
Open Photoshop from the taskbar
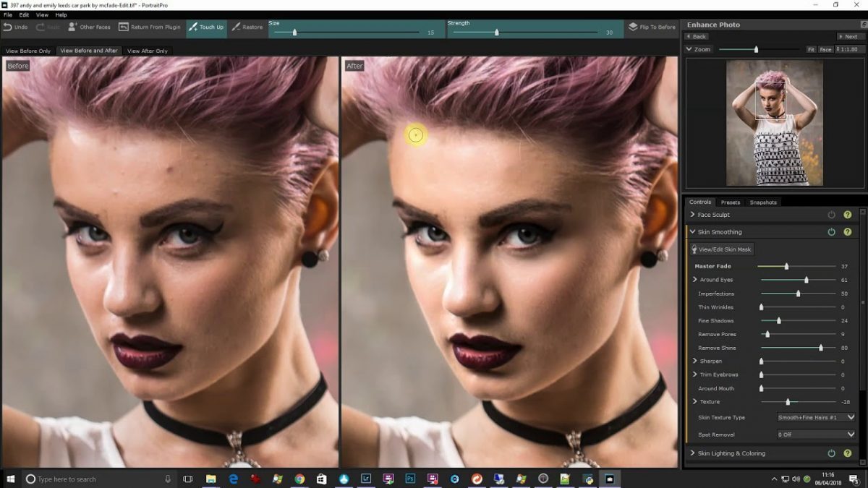(x=410, y=479)
